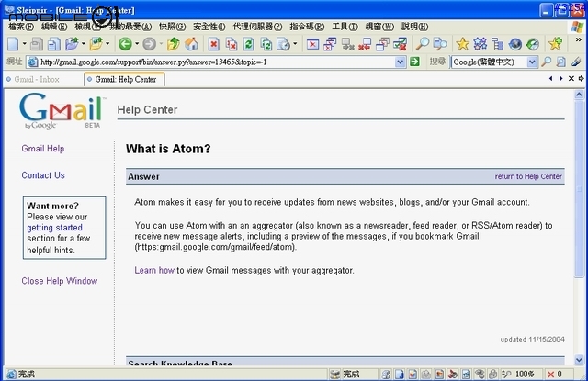Click the green Refresh page icon
Viewport: 588px width, 381px height.
click(249, 44)
